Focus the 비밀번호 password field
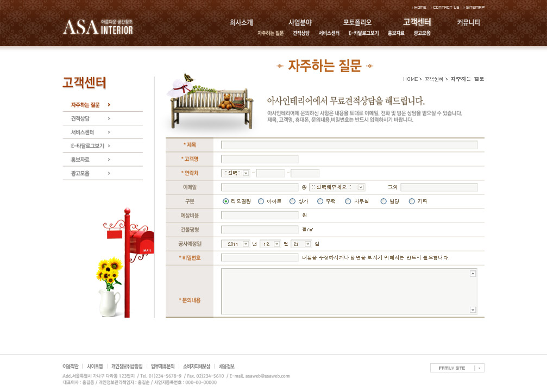The image size is (547, 392). (260, 257)
